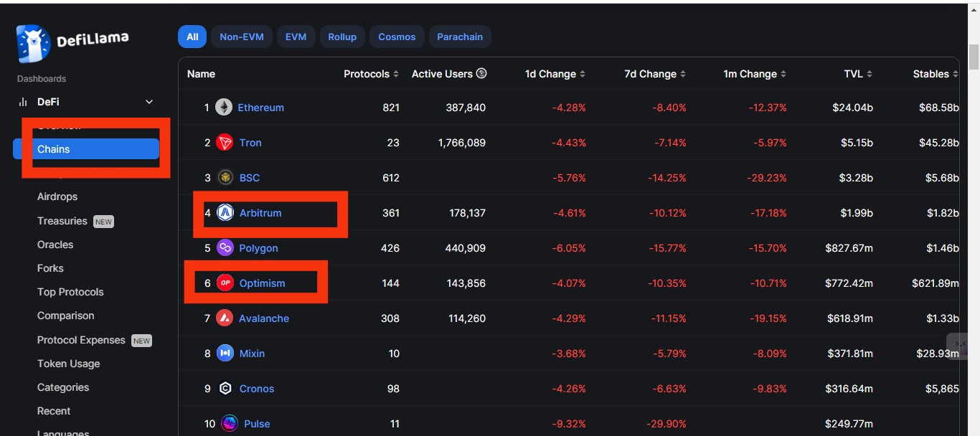Click the Tron chain logo icon
980x436 pixels.
point(225,143)
